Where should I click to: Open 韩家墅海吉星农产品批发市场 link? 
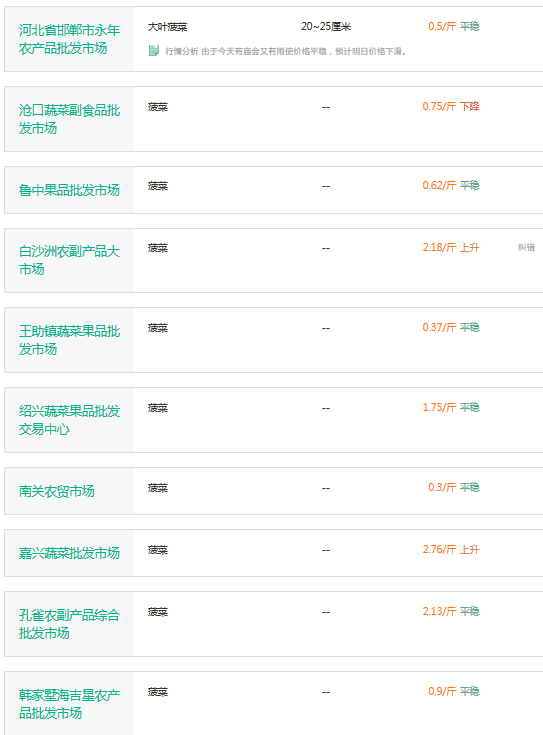point(69,704)
